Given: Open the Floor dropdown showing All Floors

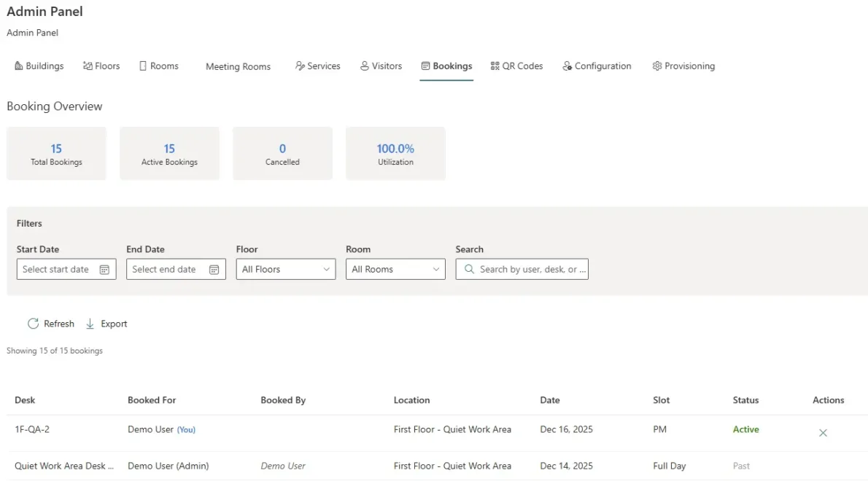Looking at the screenshot, I should (285, 269).
